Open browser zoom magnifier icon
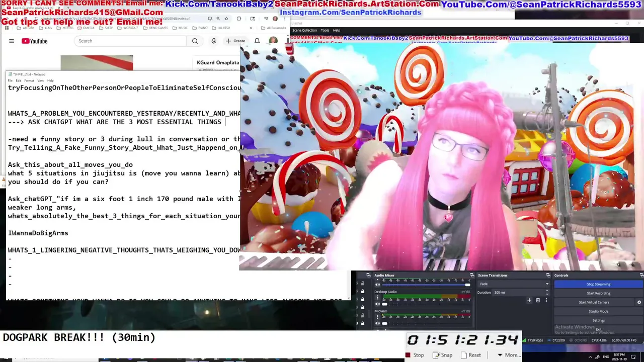Image resolution: width=644 pixels, height=362 pixels. (x=218, y=19)
